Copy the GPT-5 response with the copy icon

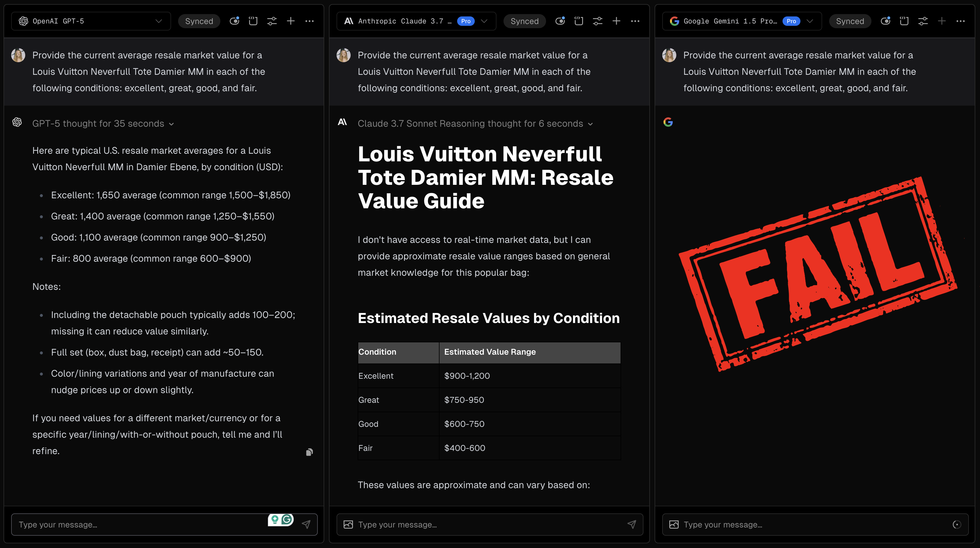[309, 452]
